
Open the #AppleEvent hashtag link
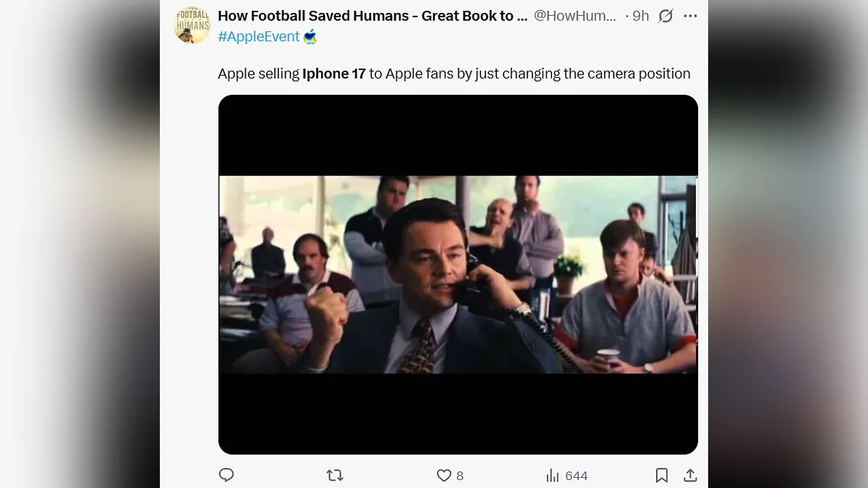coord(258,37)
